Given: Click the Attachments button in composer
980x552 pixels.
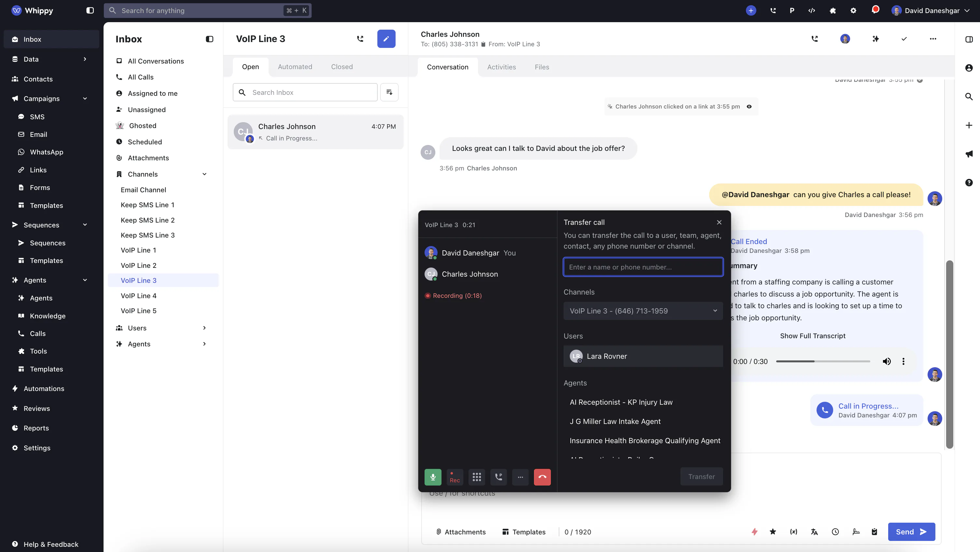Looking at the screenshot, I should click(x=461, y=531).
